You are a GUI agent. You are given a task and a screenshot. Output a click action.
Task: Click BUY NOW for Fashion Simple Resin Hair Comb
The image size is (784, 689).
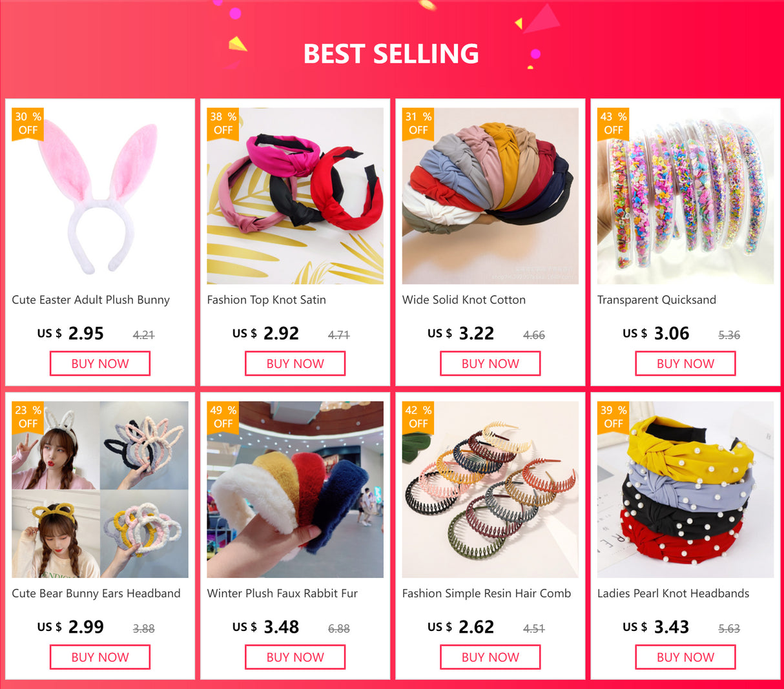490,657
